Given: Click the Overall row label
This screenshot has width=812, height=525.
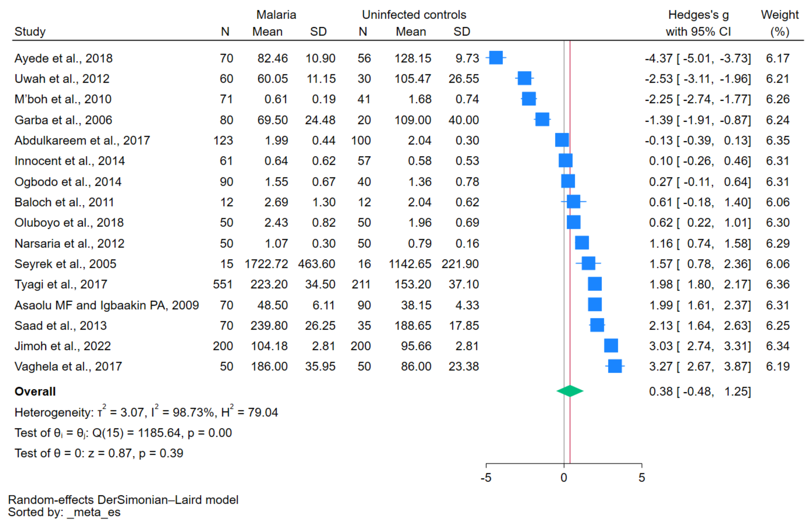Looking at the screenshot, I should 35,391.
